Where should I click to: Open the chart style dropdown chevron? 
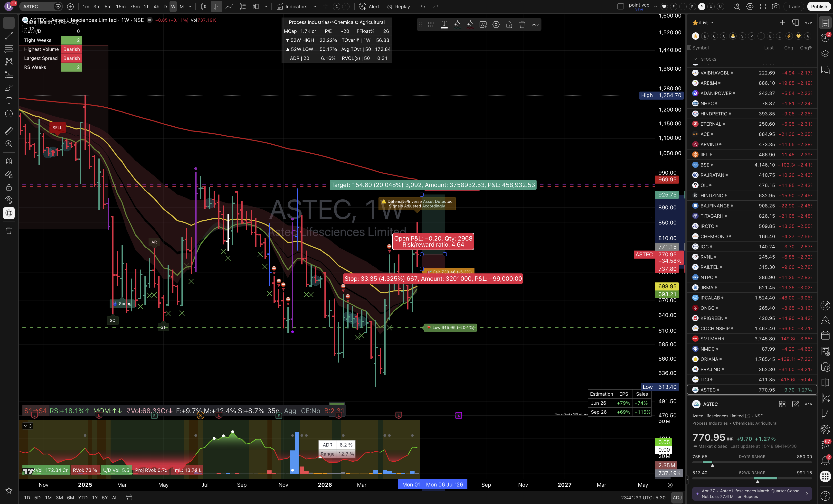(266, 6)
